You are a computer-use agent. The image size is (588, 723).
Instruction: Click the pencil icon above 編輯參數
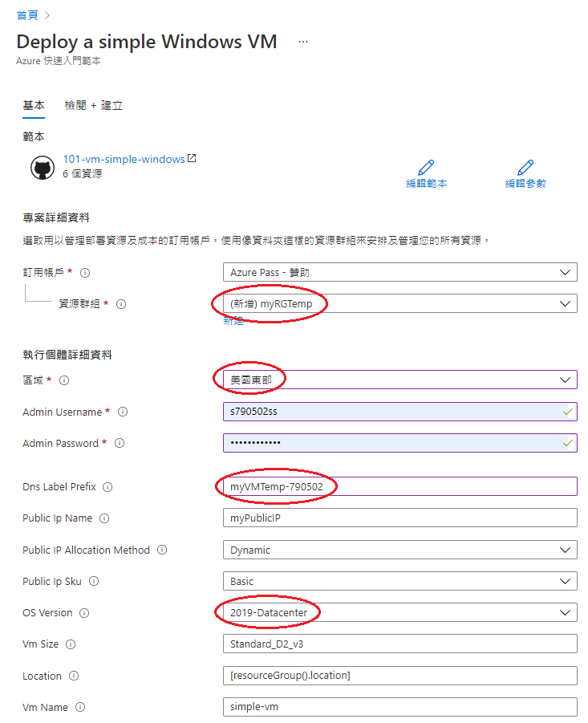tap(525, 168)
